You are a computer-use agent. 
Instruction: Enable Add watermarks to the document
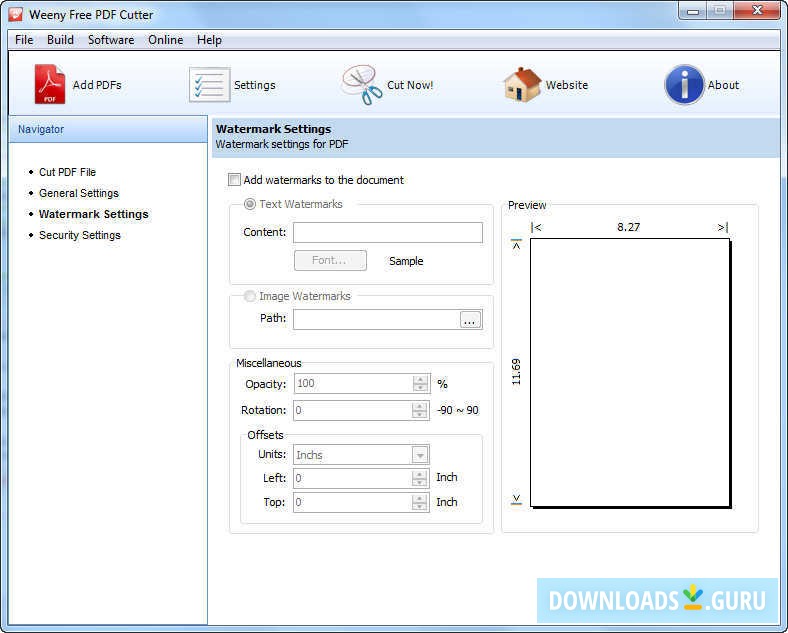[235, 180]
